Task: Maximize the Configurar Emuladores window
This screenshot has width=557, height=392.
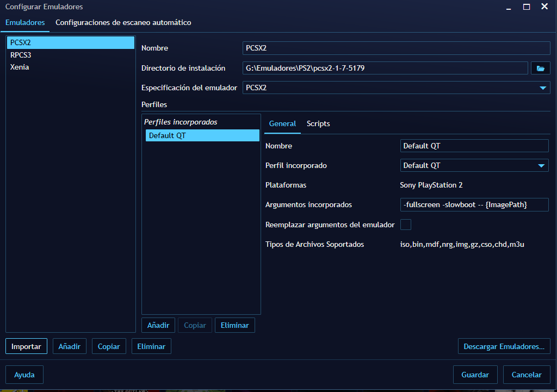Action: (526, 7)
